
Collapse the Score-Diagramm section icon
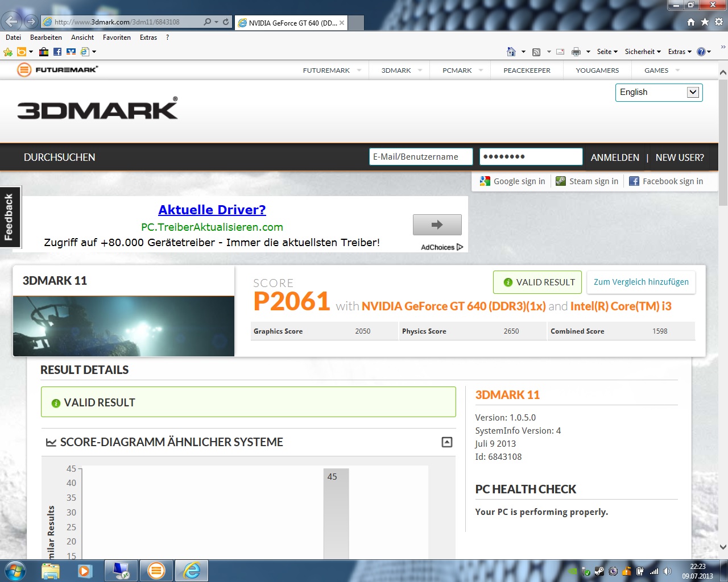point(447,442)
